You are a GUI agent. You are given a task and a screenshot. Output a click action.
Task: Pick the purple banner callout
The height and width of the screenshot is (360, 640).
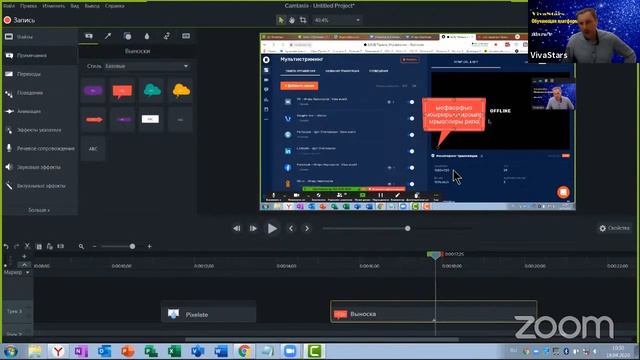[x=122, y=120]
